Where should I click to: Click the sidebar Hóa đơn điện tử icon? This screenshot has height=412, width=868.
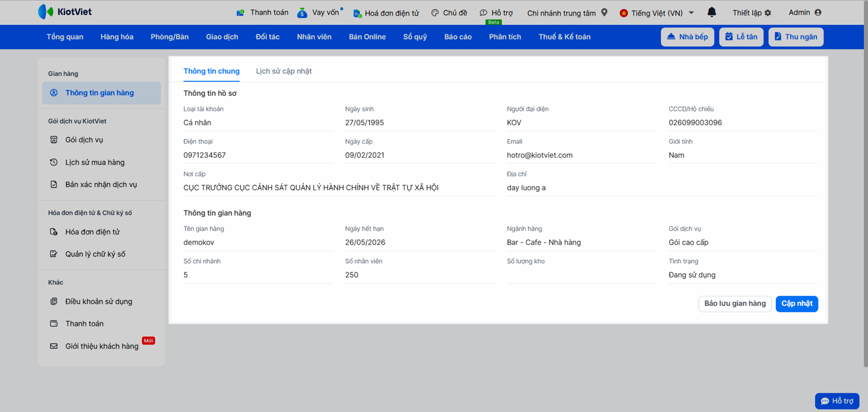click(x=54, y=232)
